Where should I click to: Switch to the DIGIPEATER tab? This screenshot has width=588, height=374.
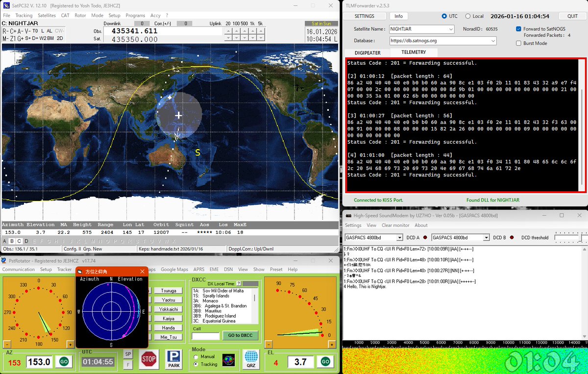(x=368, y=53)
